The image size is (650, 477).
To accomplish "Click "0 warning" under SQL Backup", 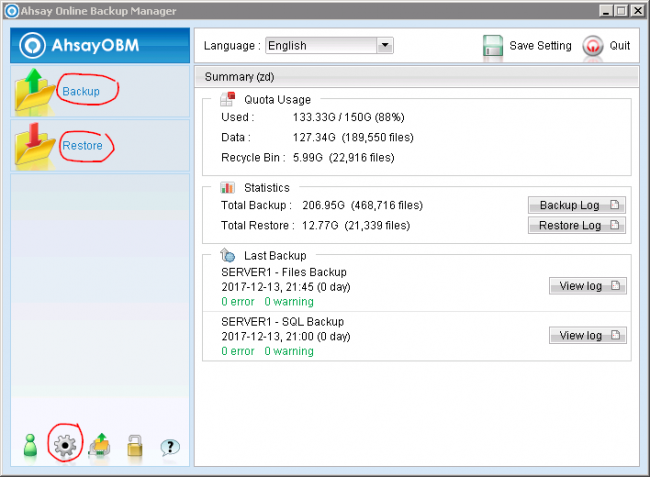I will 289,351.
